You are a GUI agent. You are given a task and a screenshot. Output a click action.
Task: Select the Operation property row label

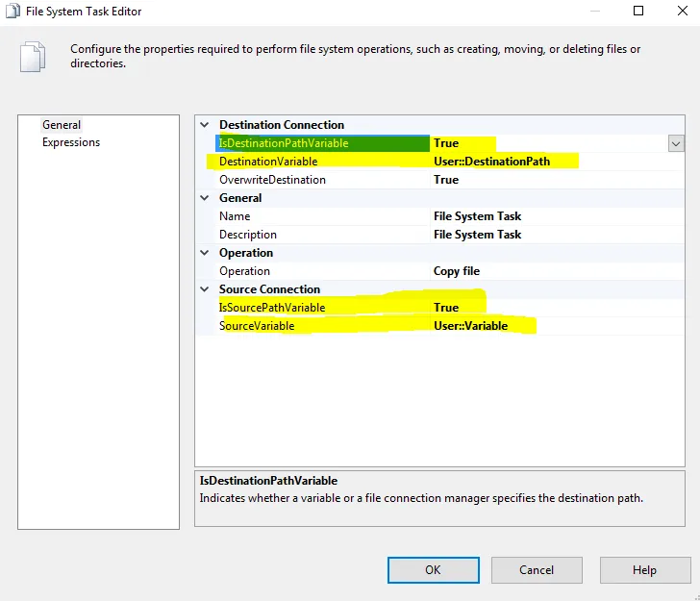244,271
